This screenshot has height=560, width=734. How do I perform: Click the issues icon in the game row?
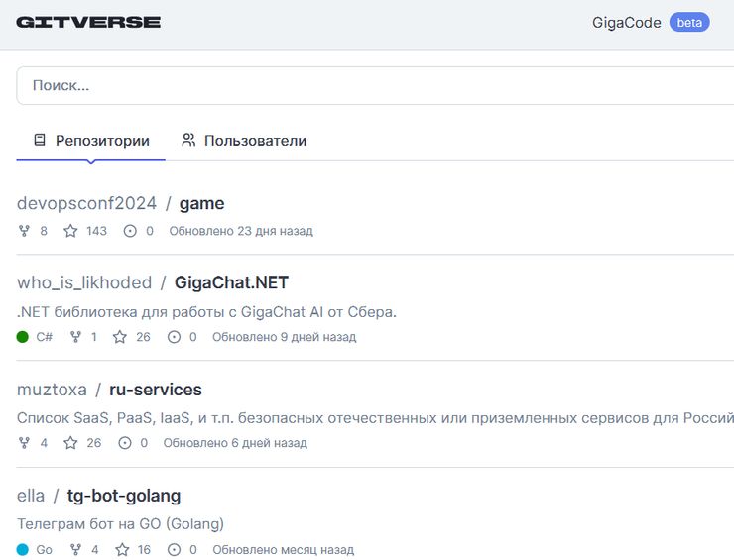(130, 231)
